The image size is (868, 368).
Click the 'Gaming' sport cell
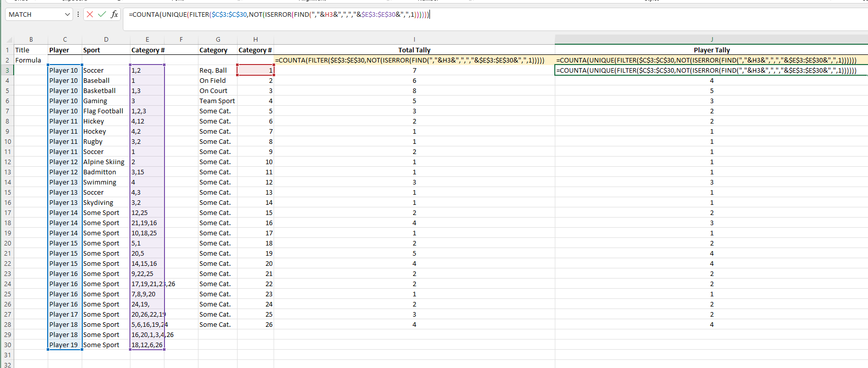pyautogui.click(x=106, y=101)
